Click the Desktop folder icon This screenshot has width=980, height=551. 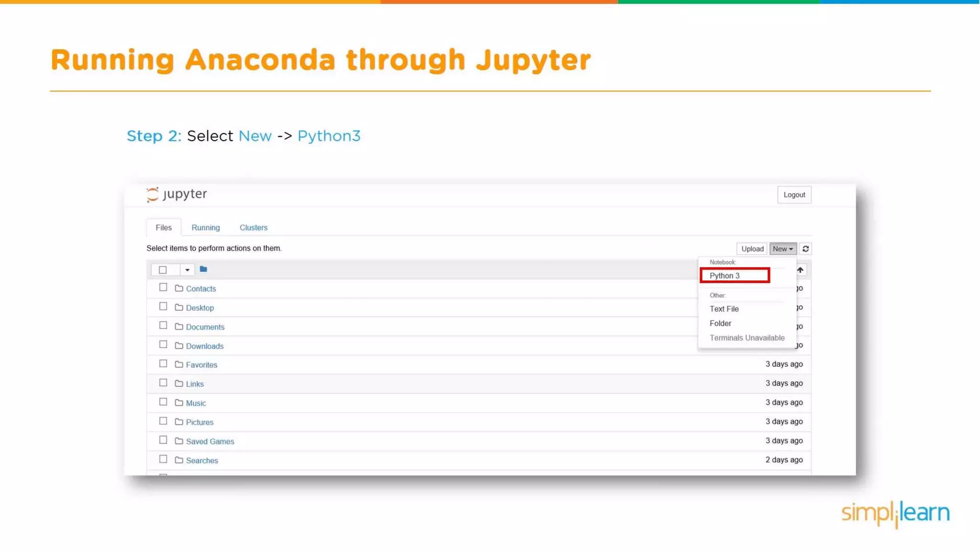[x=179, y=307]
